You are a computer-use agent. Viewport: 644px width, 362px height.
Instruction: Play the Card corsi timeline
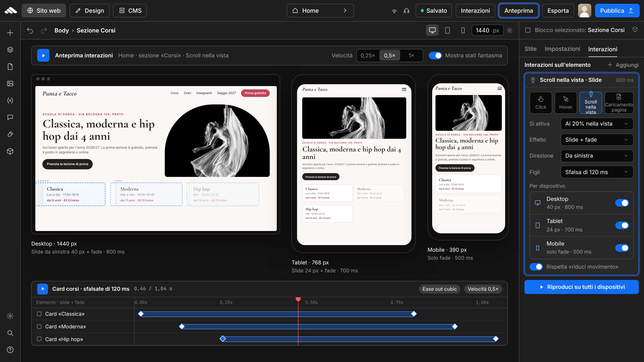point(43,289)
